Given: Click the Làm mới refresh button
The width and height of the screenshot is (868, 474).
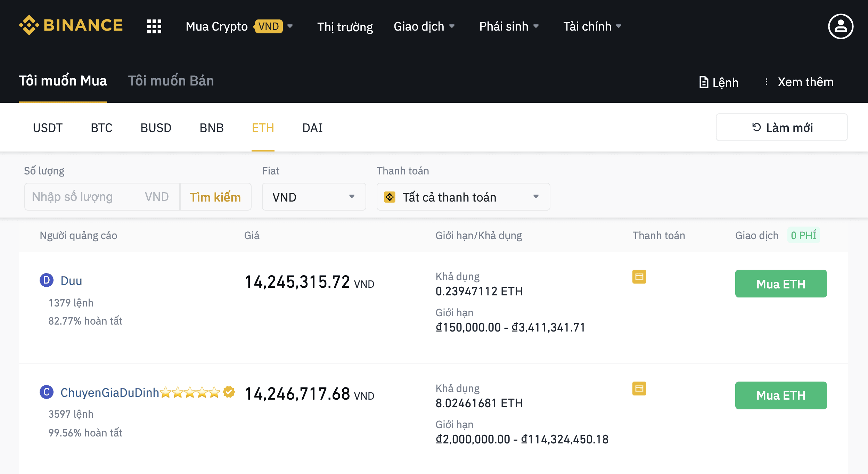Looking at the screenshot, I should 781,127.
